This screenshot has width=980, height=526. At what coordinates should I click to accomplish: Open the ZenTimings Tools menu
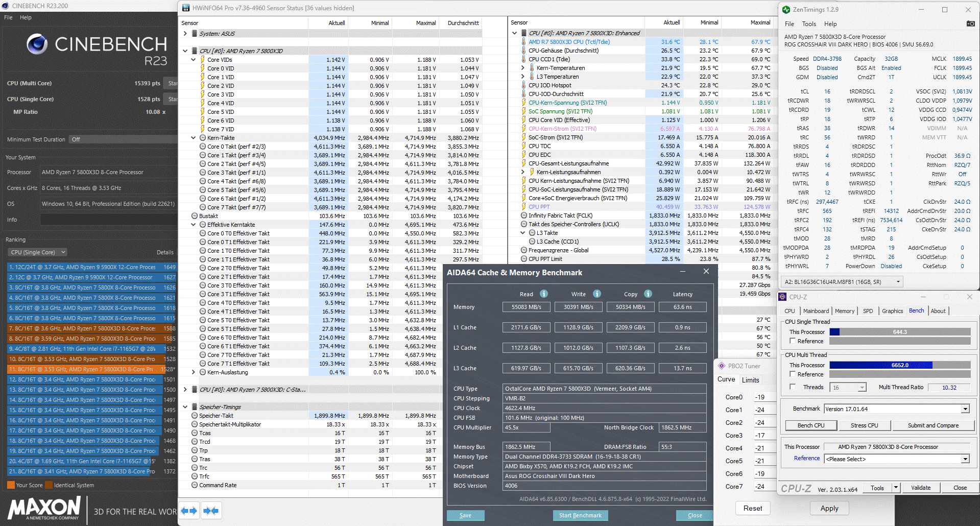pyautogui.click(x=809, y=24)
